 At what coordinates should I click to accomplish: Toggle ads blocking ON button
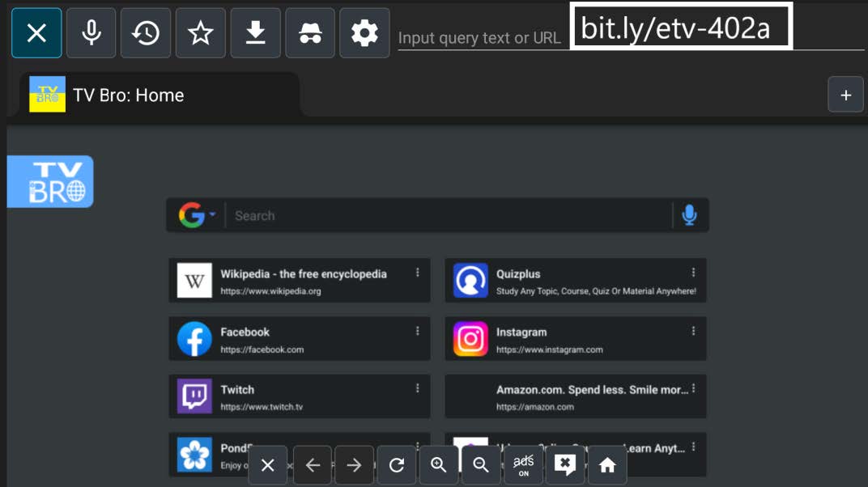(x=523, y=465)
